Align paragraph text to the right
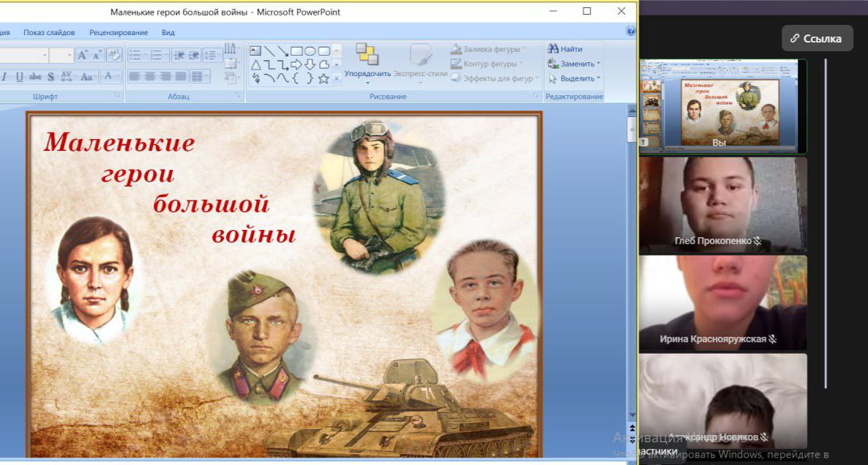The image size is (868, 465). (x=165, y=76)
